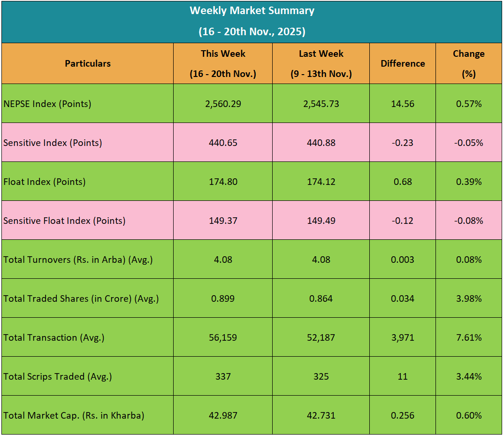
Task: Select the Particulars column header
Action: 88,64
